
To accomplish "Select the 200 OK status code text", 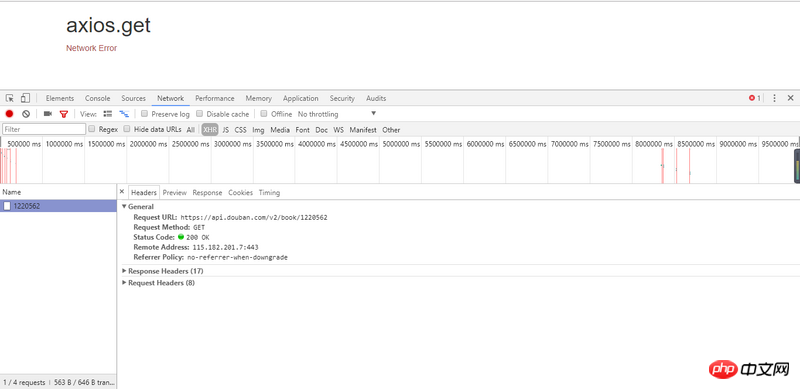I will [197, 237].
